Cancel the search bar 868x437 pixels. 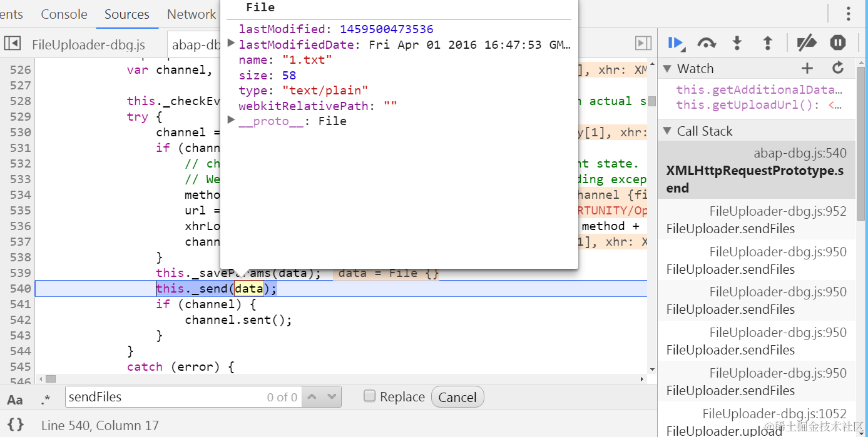[457, 397]
